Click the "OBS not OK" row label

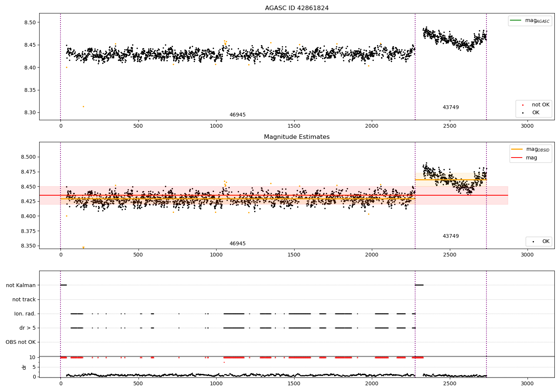point(21,342)
